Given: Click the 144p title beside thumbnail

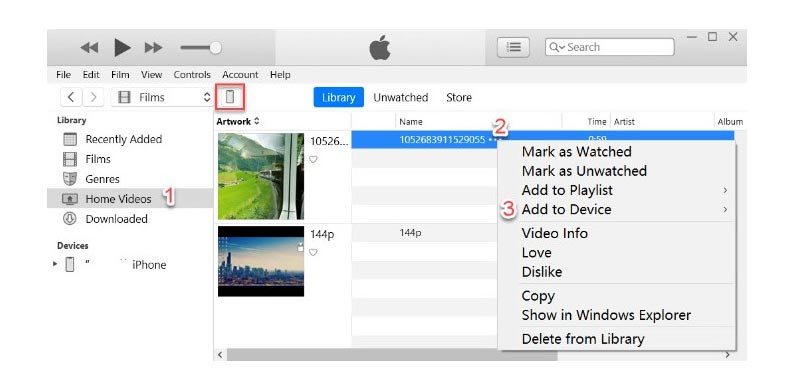Looking at the screenshot, I should coord(322,234).
